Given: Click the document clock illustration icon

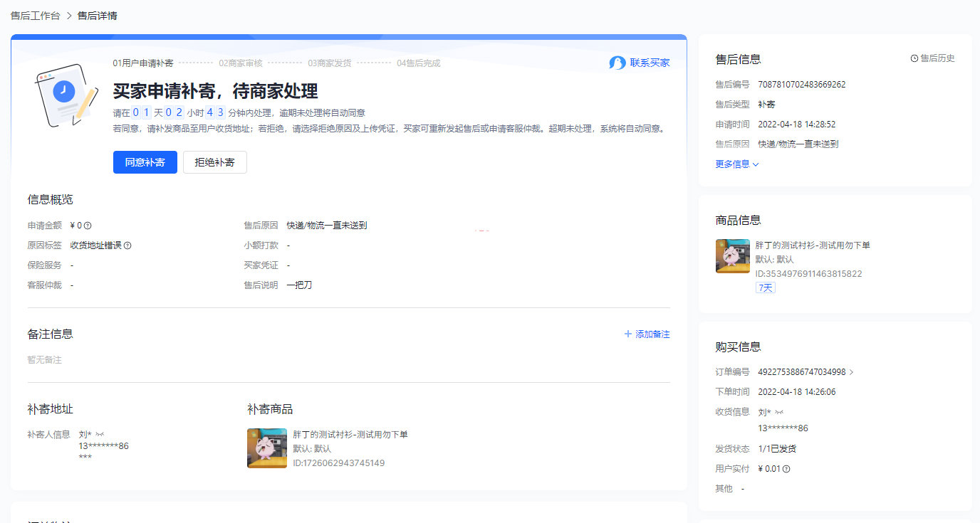Looking at the screenshot, I should pyautogui.click(x=66, y=95).
